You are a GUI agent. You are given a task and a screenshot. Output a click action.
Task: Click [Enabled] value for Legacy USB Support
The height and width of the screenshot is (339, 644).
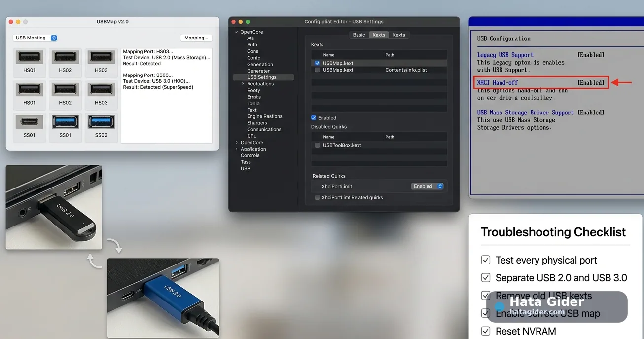click(591, 55)
